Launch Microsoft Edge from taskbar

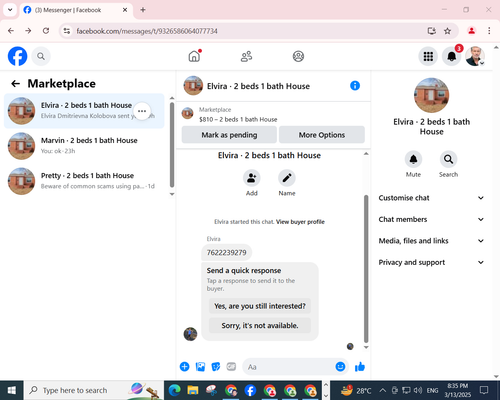(174, 390)
